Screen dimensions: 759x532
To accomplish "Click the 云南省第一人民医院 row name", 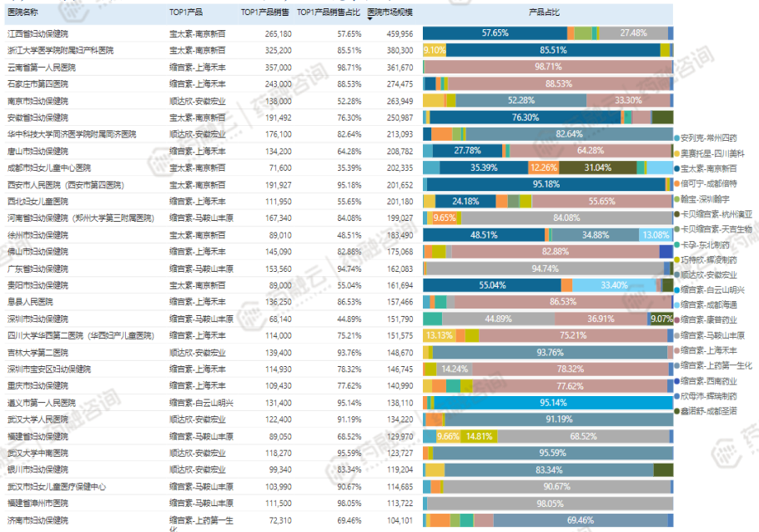I will click(x=42, y=68).
